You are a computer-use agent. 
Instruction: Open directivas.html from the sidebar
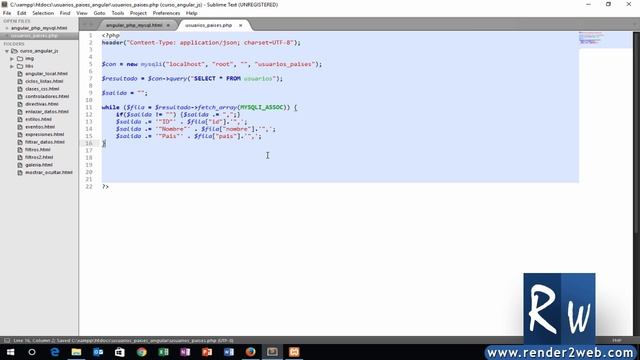point(42,104)
